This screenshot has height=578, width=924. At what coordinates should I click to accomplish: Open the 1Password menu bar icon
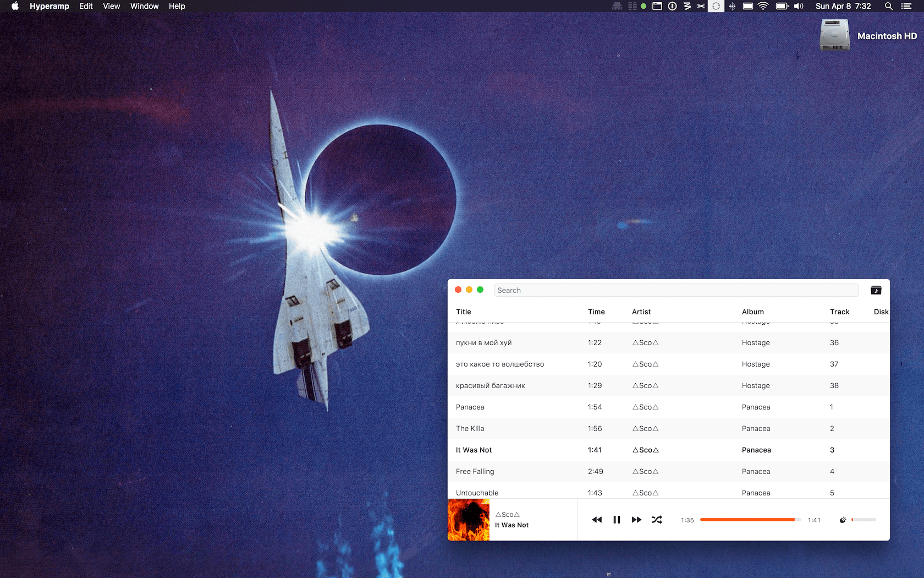click(x=672, y=6)
